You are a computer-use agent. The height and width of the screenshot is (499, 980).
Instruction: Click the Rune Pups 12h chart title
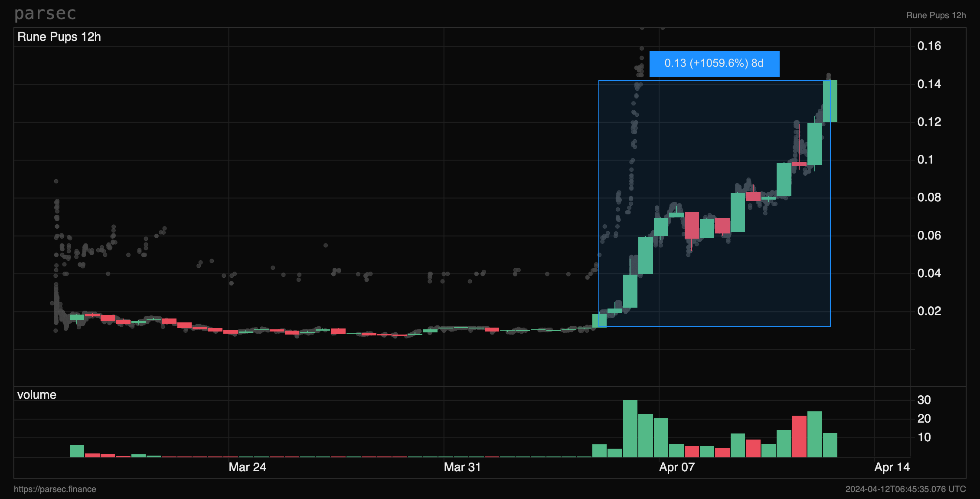pyautogui.click(x=59, y=37)
